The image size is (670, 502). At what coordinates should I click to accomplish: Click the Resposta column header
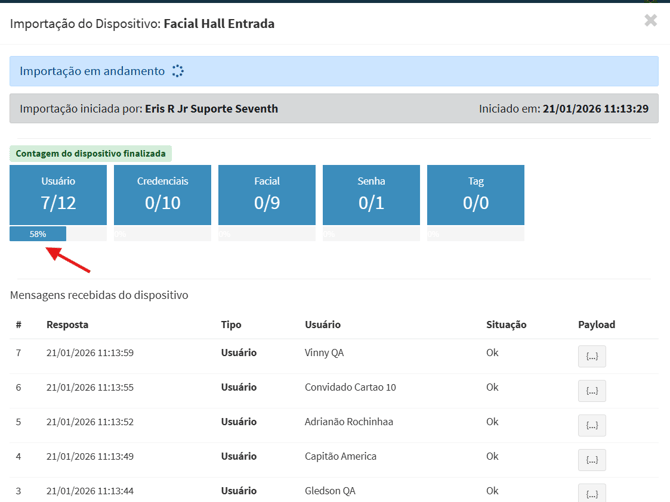(x=67, y=325)
